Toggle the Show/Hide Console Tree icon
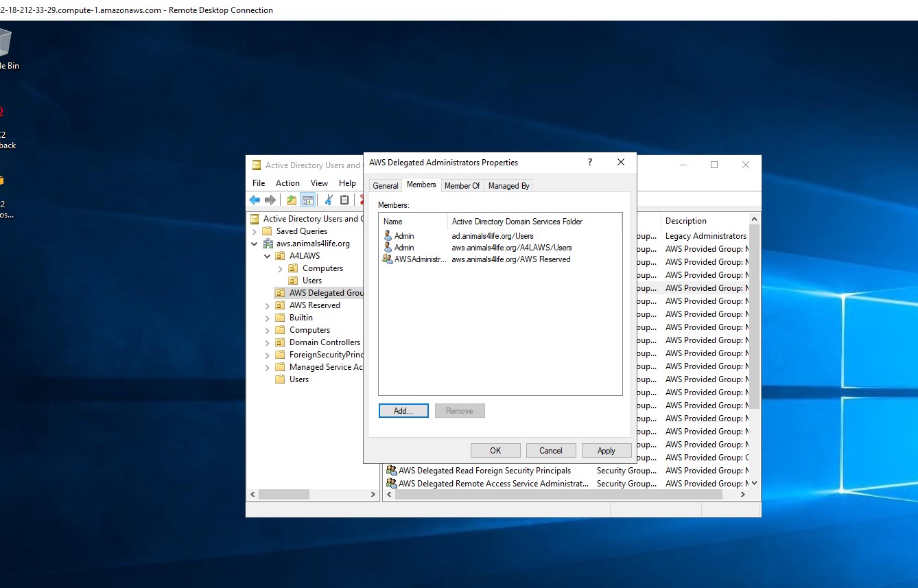The width and height of the screenshot is (918, 588). pyautogui.click(x=307, y=200)
